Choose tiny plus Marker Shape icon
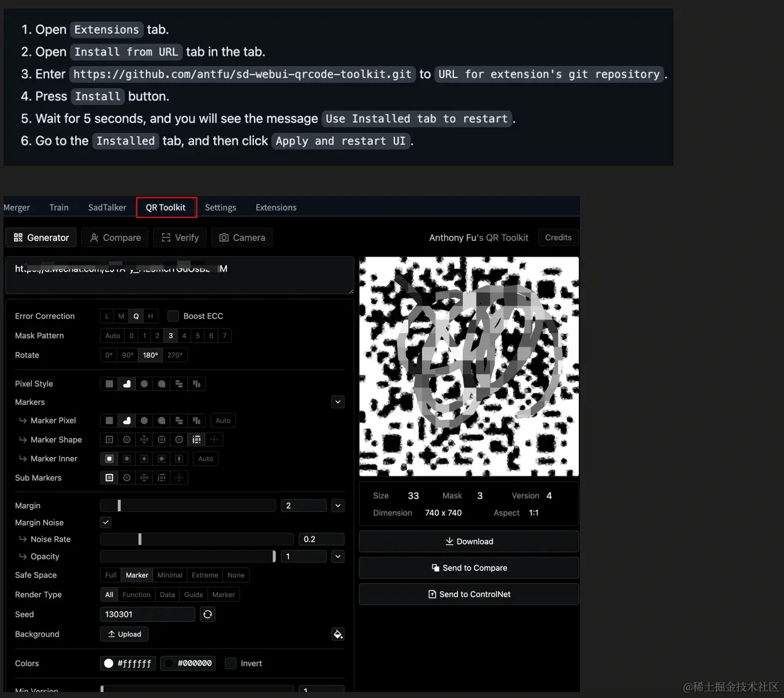 coord(214,440)
